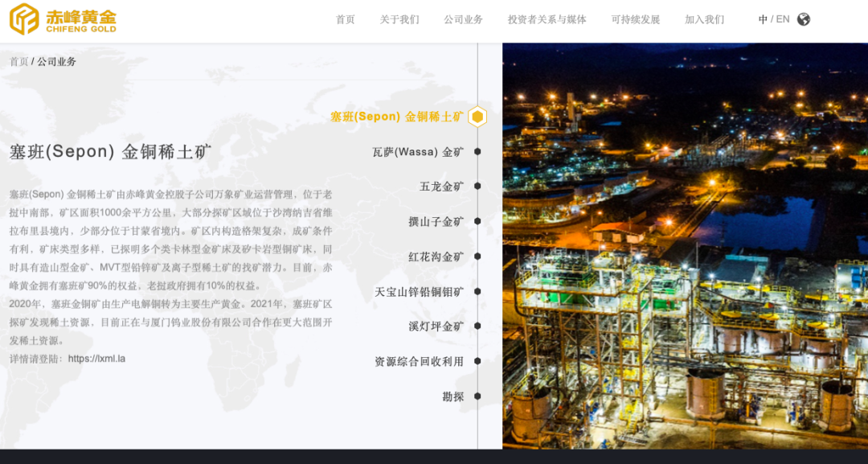868x464 pixels.
Task: Go to the 加入我们 page
Action: 704,19
